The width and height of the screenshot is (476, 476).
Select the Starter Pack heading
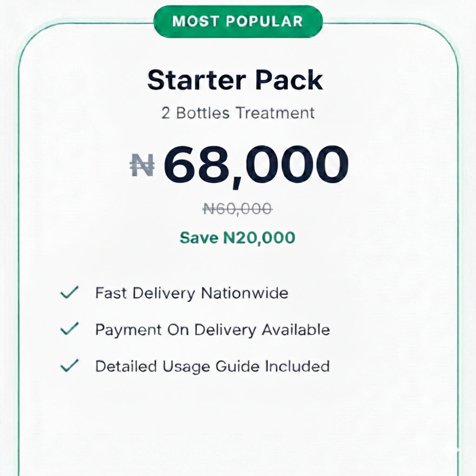(x=235, y=80)
